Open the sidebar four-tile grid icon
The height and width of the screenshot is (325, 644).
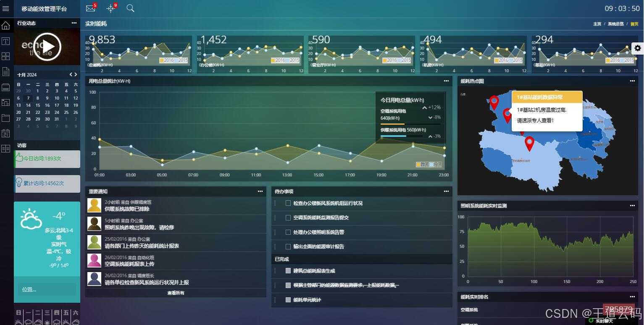tap(6, 56)
